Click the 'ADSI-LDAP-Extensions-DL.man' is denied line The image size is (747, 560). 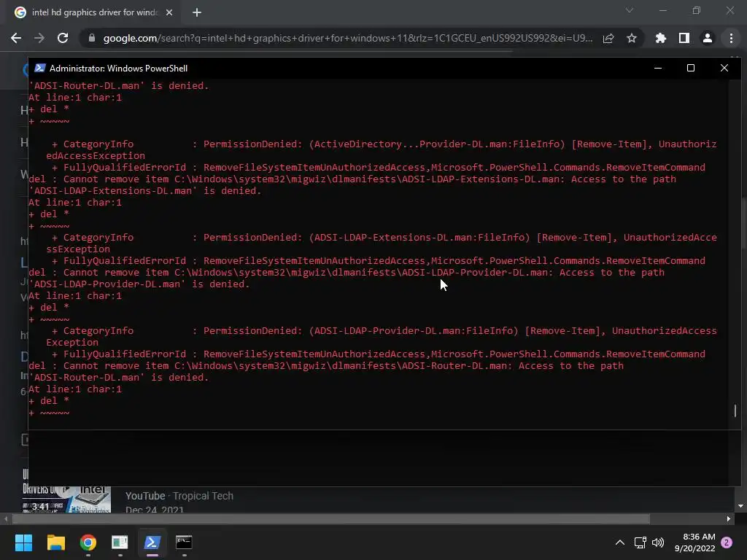point(145,191)
